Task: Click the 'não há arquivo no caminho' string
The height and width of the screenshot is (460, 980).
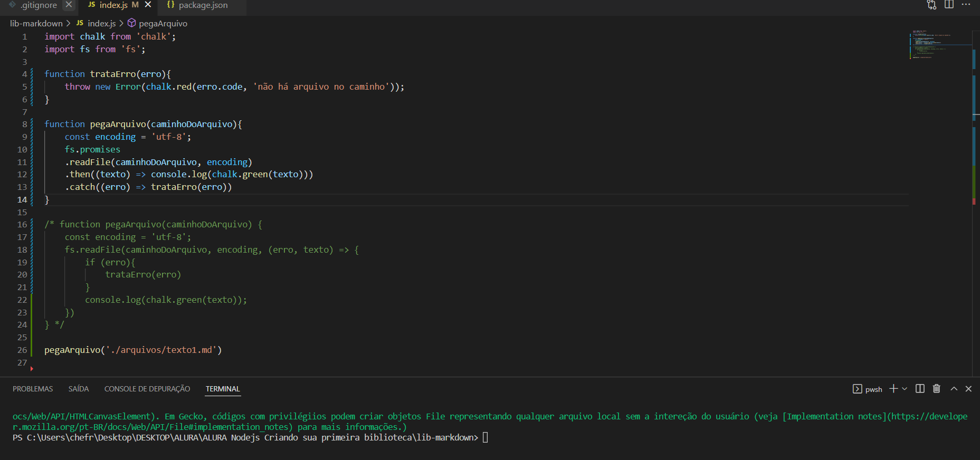Action: click(x=321, y=87)
